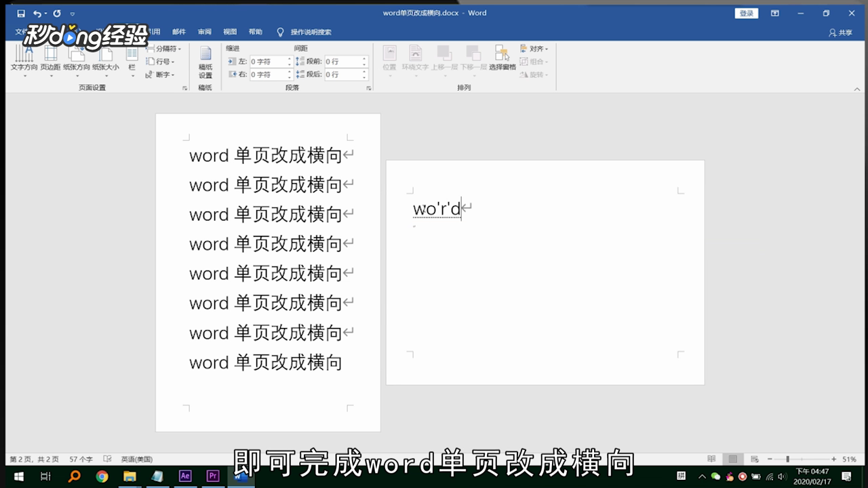This screenshot has height=488, width=868.
Task: Expand the 行号 line numbers dropdown
Action: tap(160, 62)
